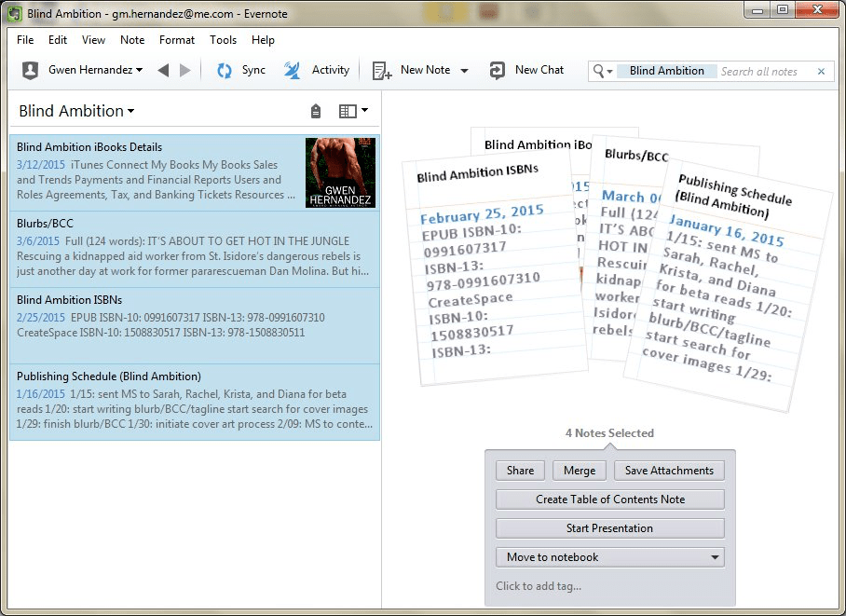Image resolution: width=846 pixels, height=616 pixels.
Task: Click the Sync label in toolbar
Action: click(253, 70)
